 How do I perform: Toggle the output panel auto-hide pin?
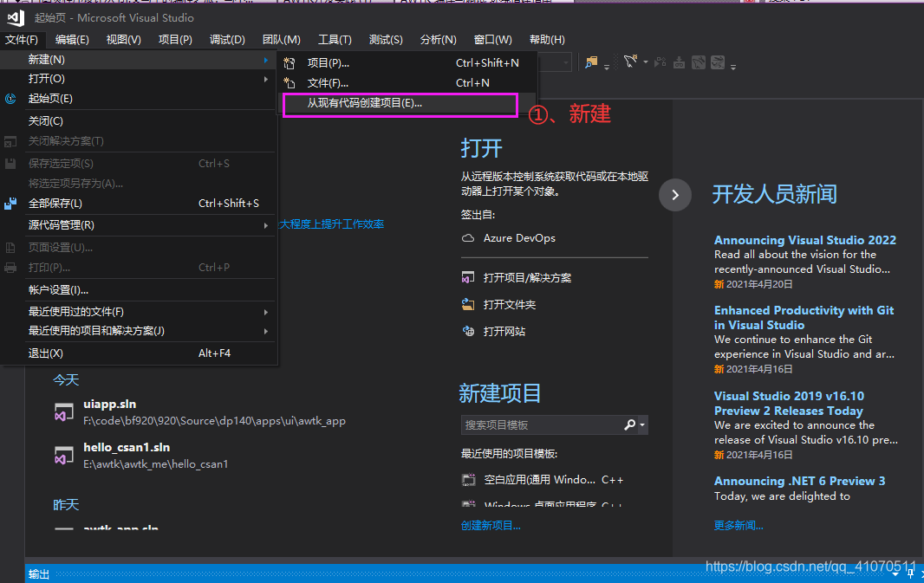(910, 573)
